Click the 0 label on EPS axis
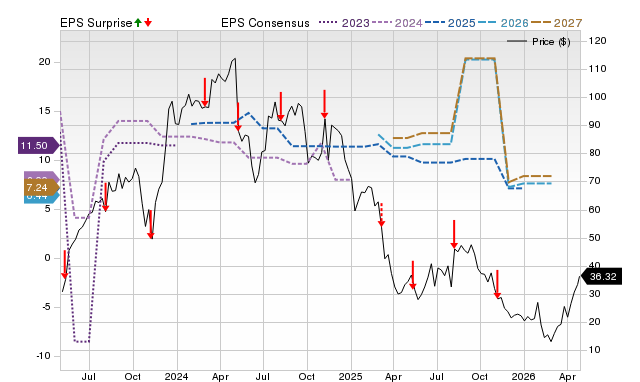The height and width of the screenshot is (382, 640). tap(47, 258)
